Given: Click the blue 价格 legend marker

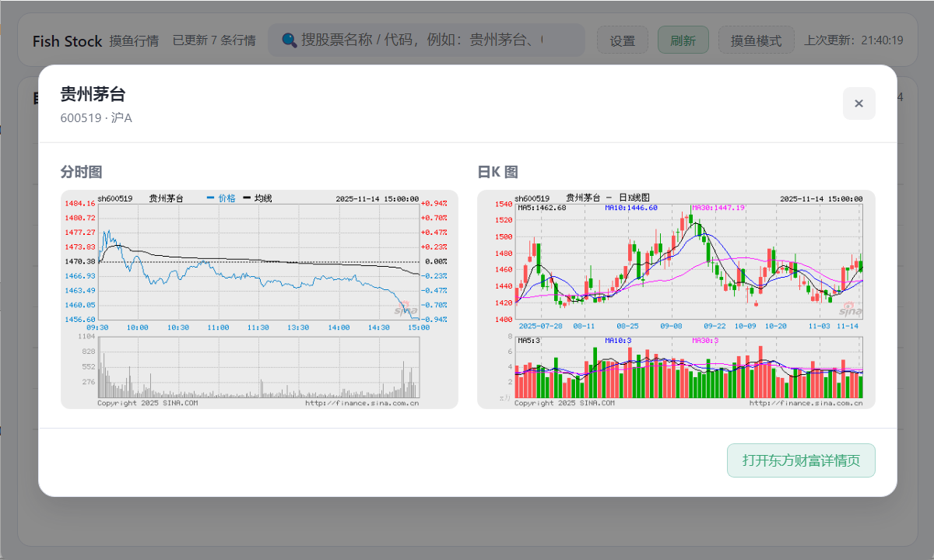Looking at the screenshot, I should (x=211, y=198).
